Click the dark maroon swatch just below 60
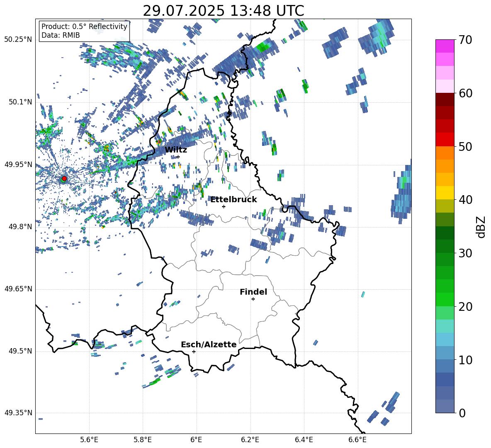 [445, 99]
